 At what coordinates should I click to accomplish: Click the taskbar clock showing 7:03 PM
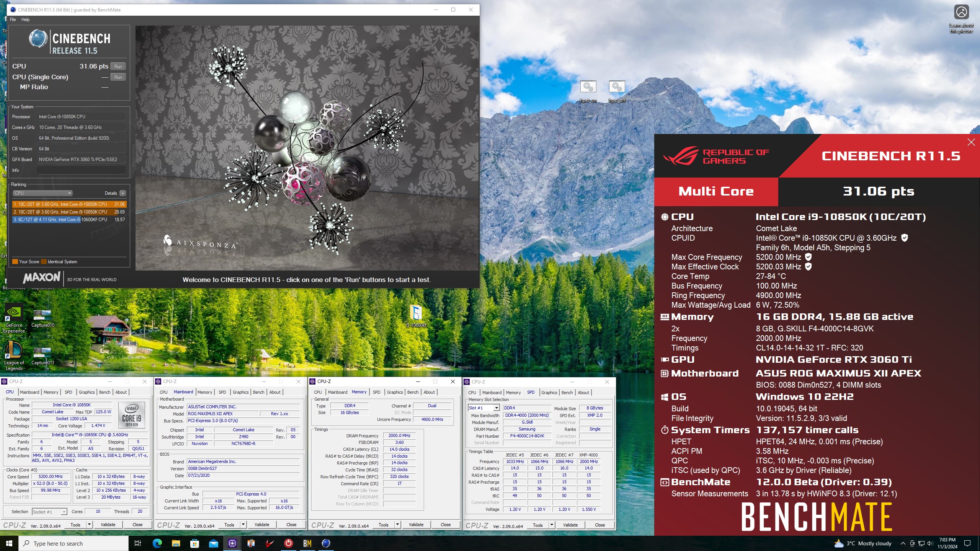point(947,543)
